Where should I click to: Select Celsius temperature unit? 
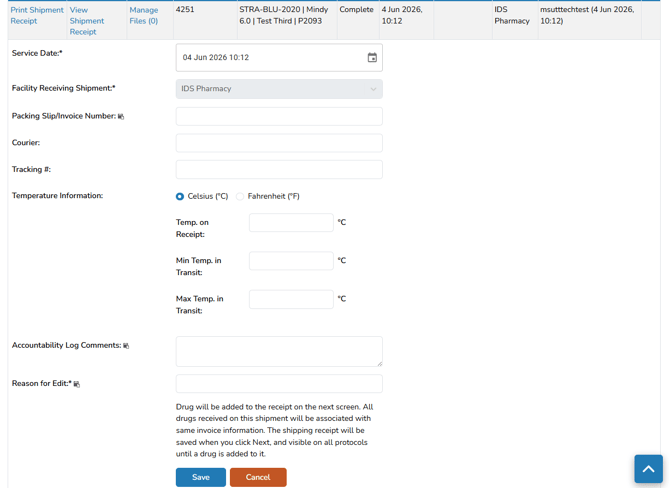click(x=180, y=196)
